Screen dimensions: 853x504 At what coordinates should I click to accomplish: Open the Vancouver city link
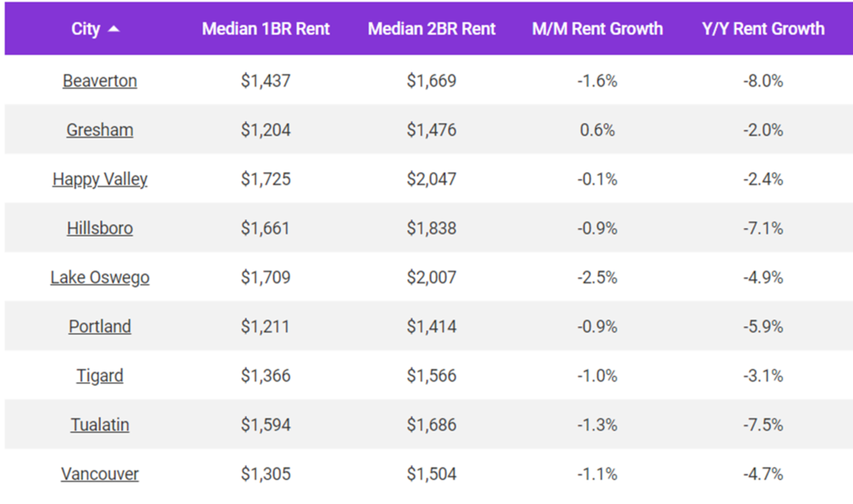click(x=99, y=473)
